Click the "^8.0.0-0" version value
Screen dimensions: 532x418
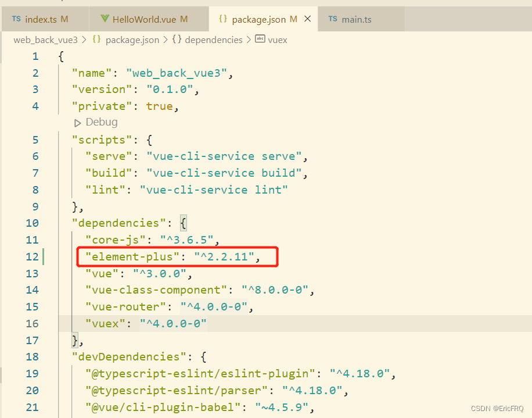[x=275, y=290]
